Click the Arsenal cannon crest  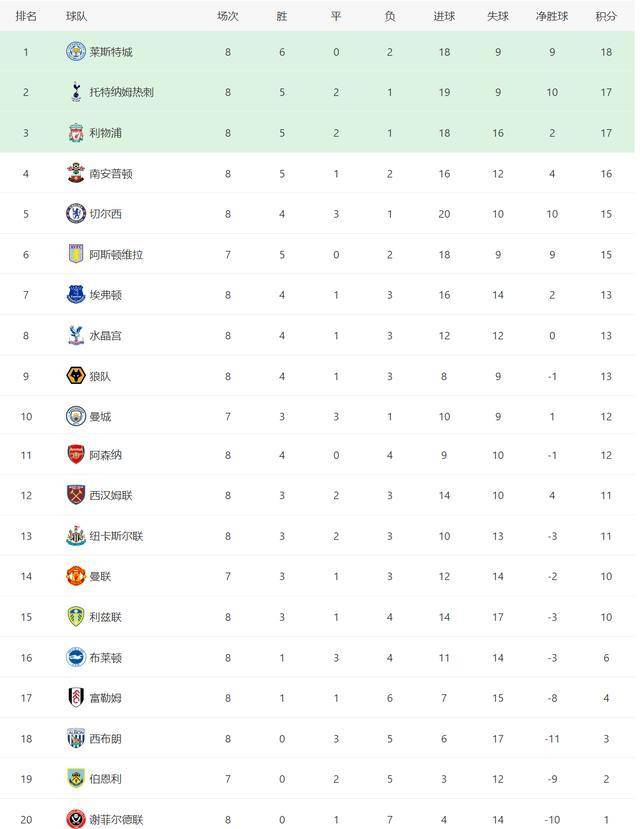(76, 455)
